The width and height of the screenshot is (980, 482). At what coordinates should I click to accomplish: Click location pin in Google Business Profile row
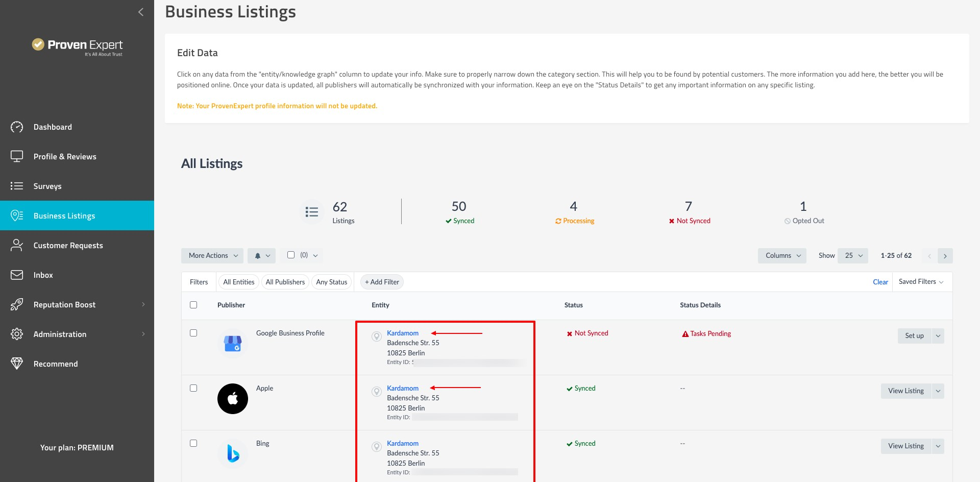[x=377, y=336]
